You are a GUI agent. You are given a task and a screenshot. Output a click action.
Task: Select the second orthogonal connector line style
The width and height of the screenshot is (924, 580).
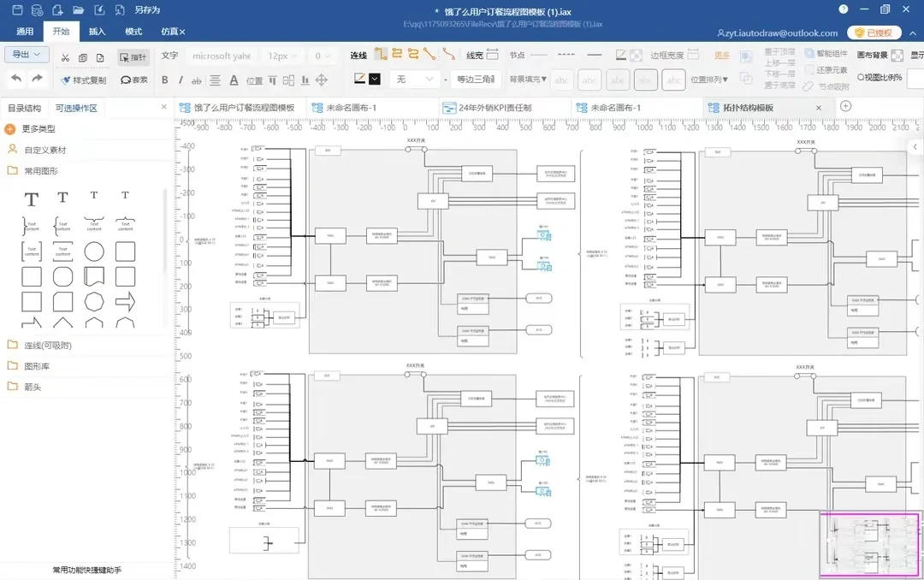pos(397,54)
